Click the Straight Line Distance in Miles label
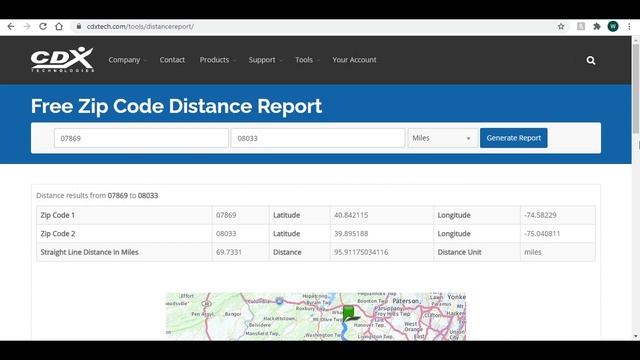 click(x=89, y=252)
